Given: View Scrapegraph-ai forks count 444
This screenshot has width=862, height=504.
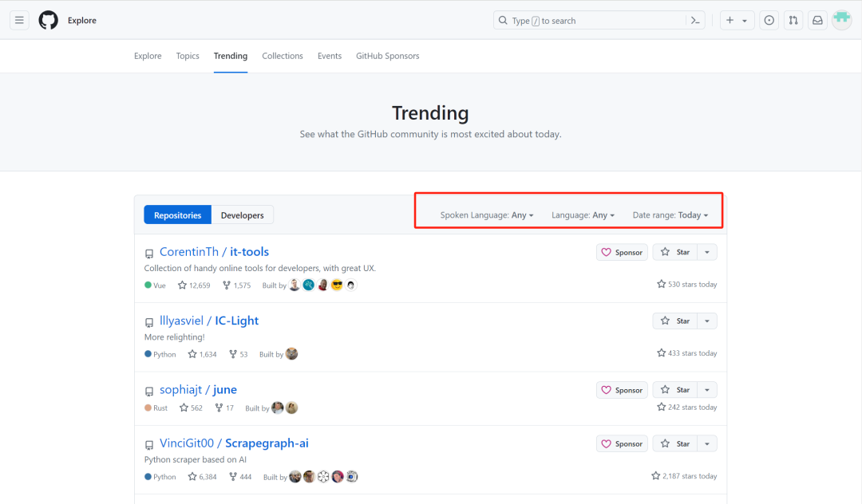Looking at the screenshot, I should pos(240,477).
